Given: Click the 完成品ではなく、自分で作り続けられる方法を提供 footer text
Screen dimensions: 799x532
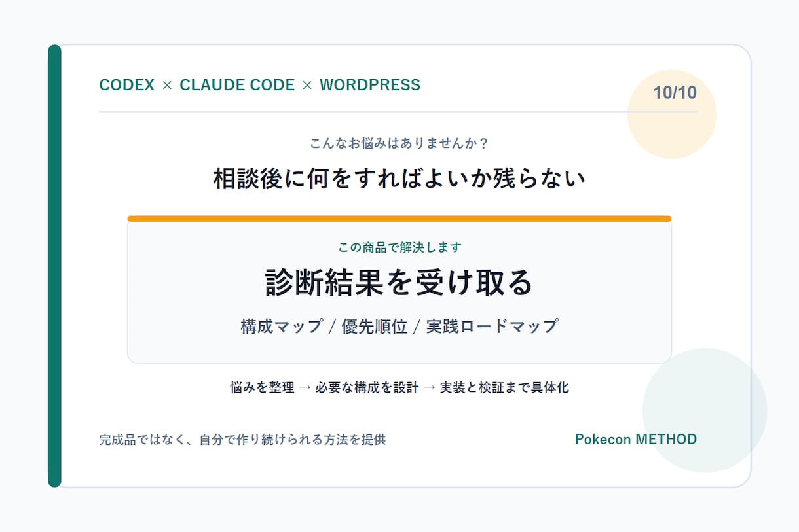Looking at the screenshot, I should pyautogui.click(x=242, y=440).
